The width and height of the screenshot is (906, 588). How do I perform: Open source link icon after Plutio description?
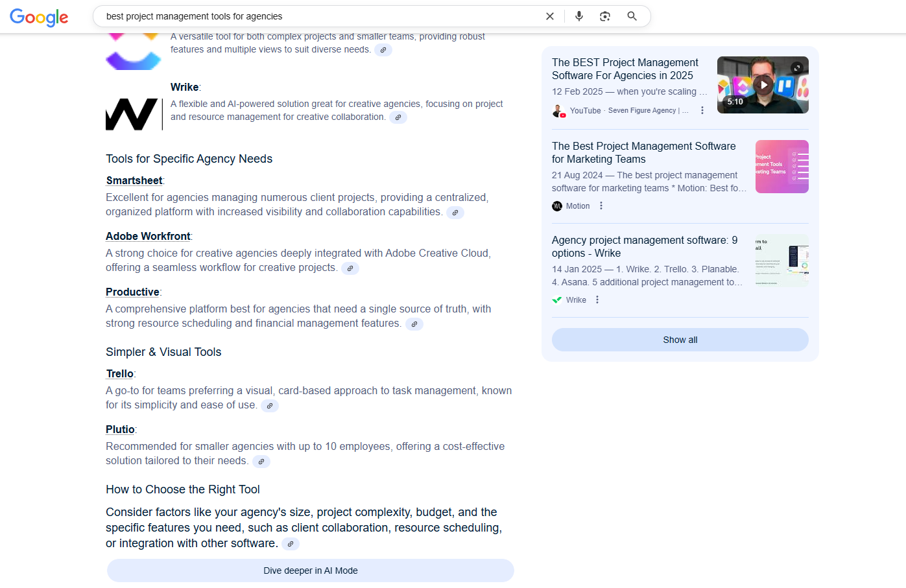click(261, 462)
